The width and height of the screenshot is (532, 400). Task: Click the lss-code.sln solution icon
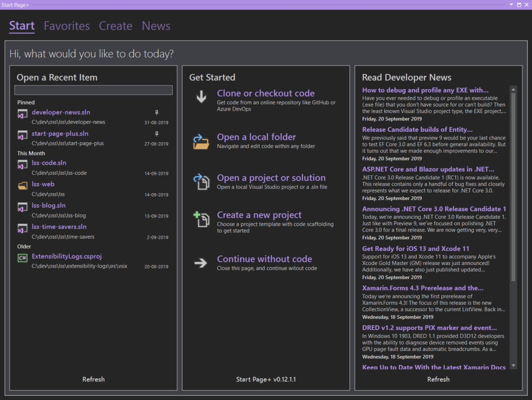point(23,165)
